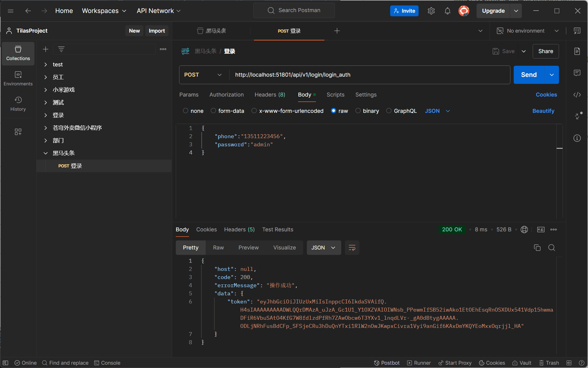
Task: Select the binary body type
Action: coord(358,111)
